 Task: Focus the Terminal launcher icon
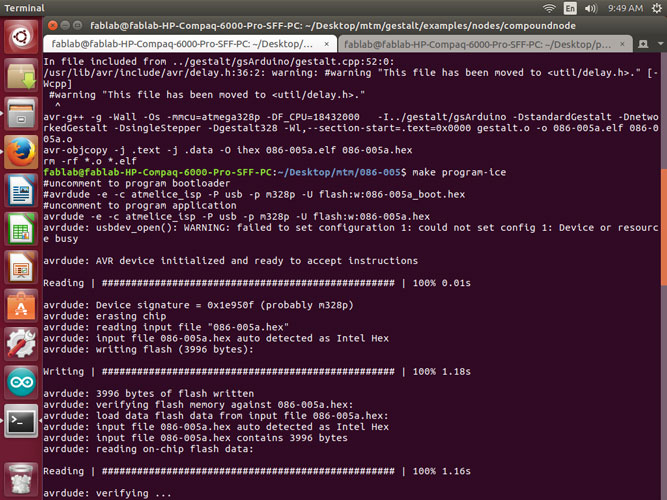pyautogui.click(x=21, y=421)
